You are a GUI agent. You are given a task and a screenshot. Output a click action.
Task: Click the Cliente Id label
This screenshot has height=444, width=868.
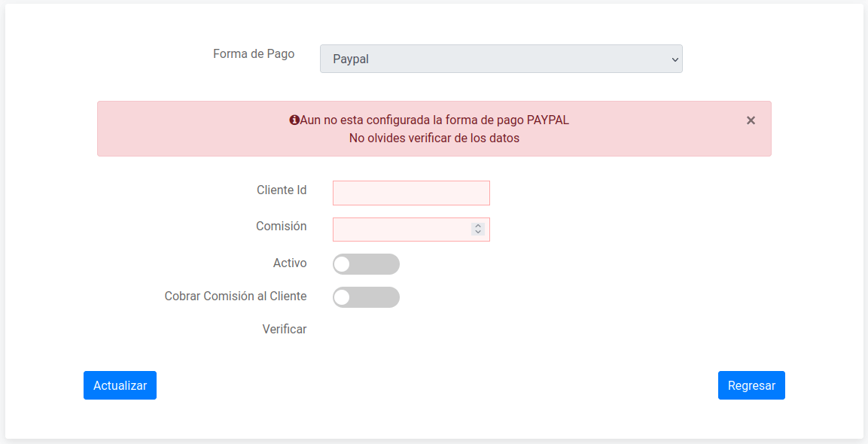(x=282, y=190)
